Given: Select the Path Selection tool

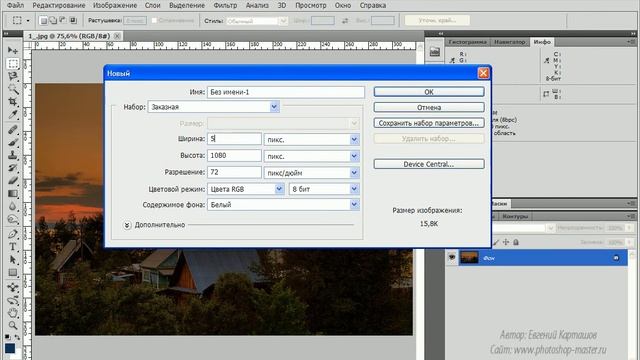Looking at the screenshot, I should (x=13, y=260).
